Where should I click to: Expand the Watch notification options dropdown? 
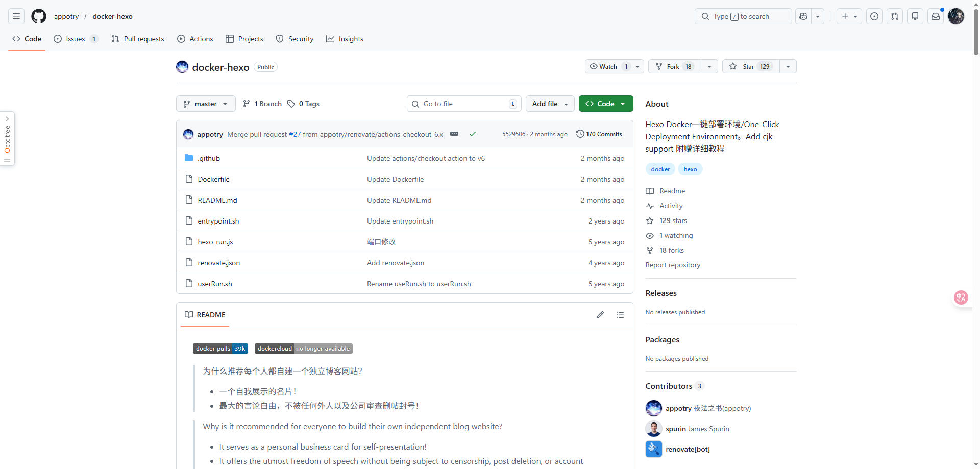click(x=638, y=66)
